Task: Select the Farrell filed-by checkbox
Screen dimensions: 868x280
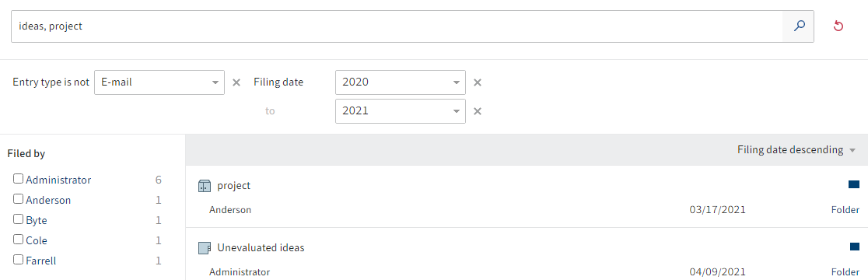Action: click(x=18, y=260)
